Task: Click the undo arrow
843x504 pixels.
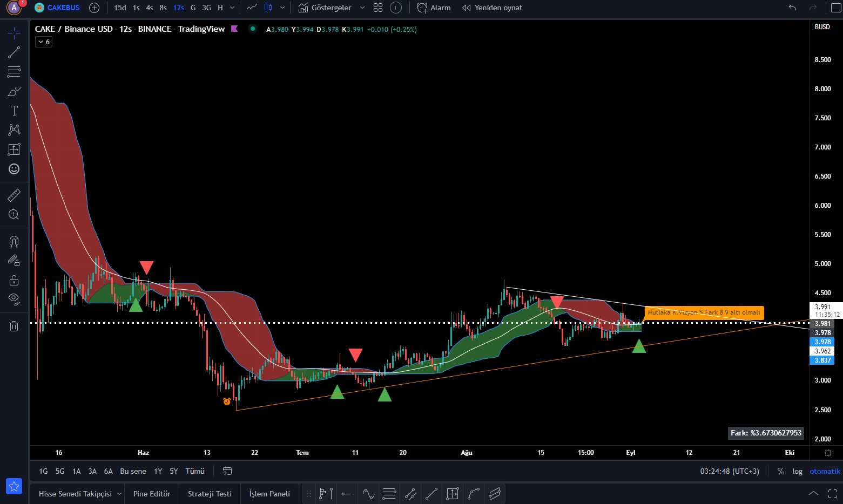Action: click(792, 8)
